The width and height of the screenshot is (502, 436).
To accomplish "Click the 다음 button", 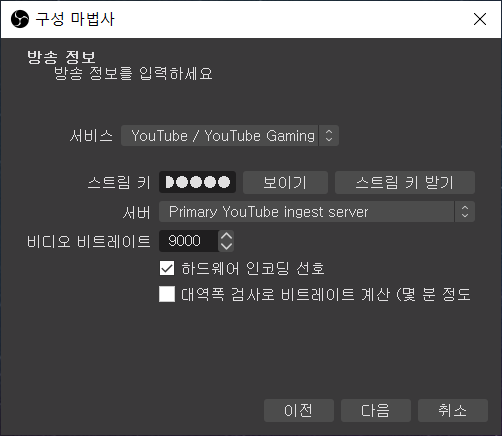I will click(x=376, y=410).
